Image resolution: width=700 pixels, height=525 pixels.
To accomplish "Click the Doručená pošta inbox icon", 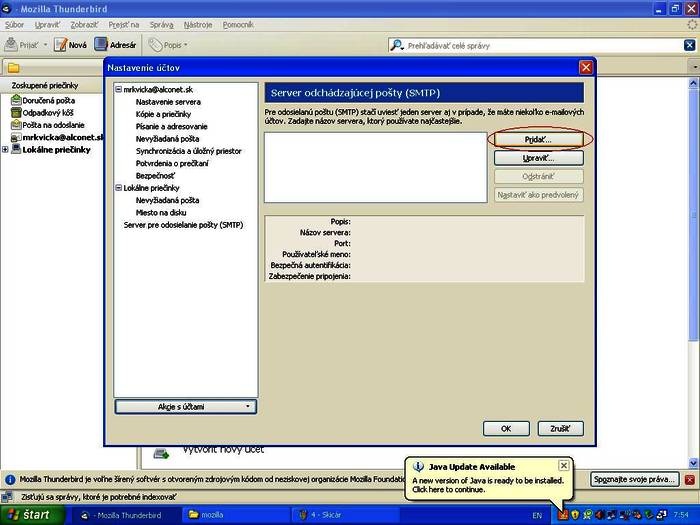I will (16, 100).
